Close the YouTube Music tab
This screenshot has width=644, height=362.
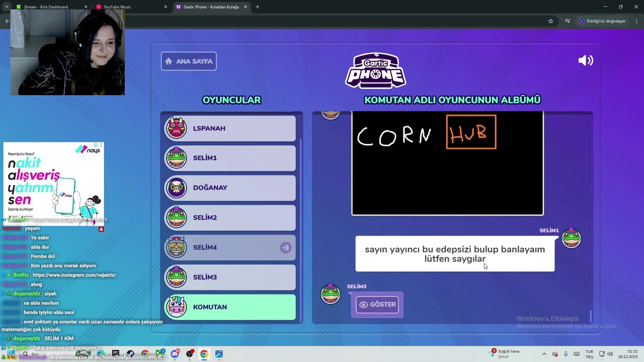pos(166,7)
